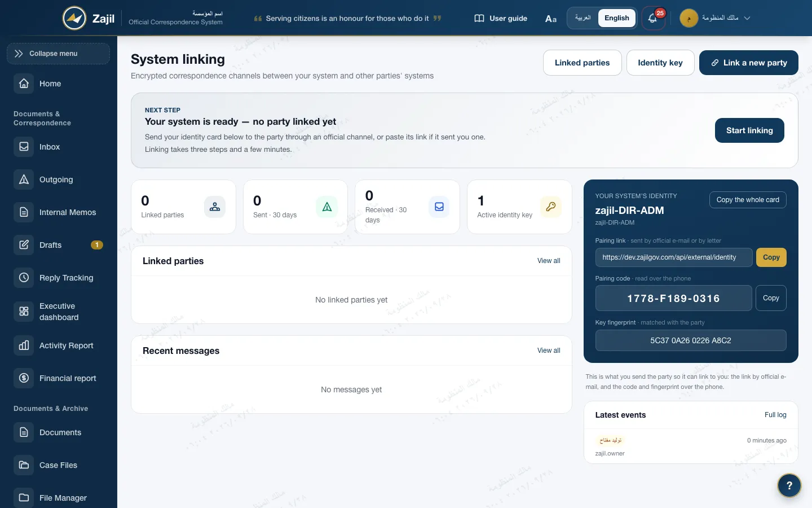Viewport: 812px width, 508px height.
Task: Select English language option
Action: [x=617, y=18]
